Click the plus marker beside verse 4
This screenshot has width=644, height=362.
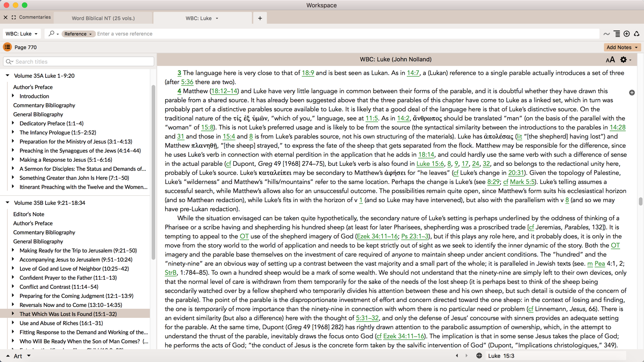click(x=632, y=93)
